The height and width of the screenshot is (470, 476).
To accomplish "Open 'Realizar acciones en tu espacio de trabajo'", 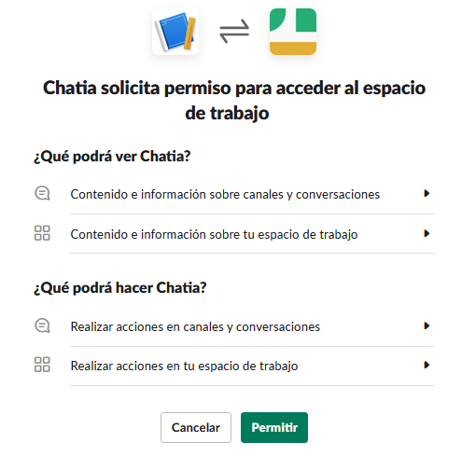I will (x=234, y=366).
